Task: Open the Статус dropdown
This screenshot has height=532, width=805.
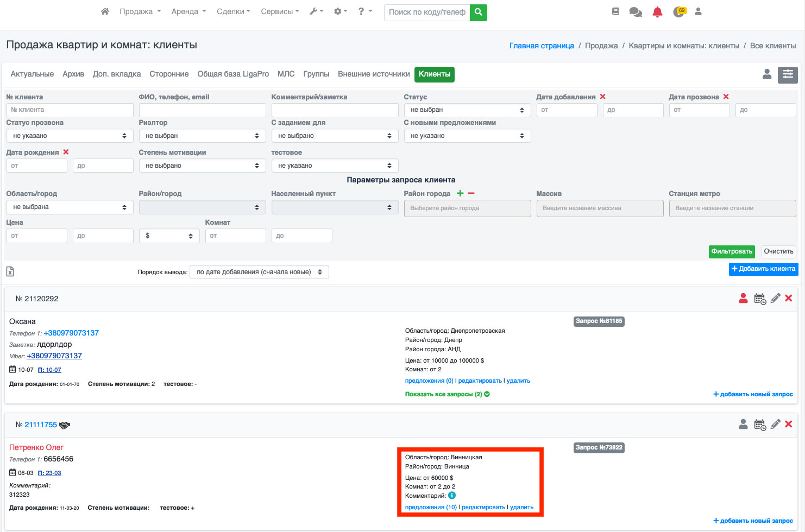Action: [x=467, y=110]
